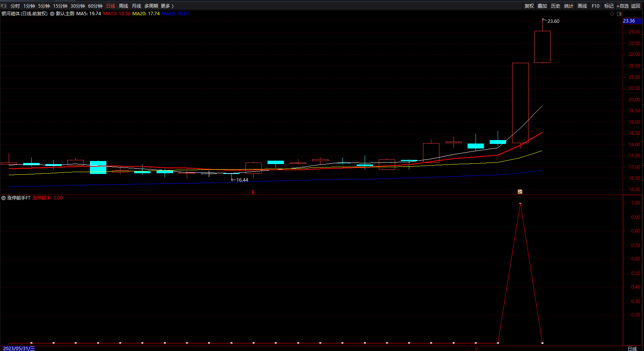This screenshot has width=644, height=351.
Task: Select the 5分钟 period tab
Action: 44,6
